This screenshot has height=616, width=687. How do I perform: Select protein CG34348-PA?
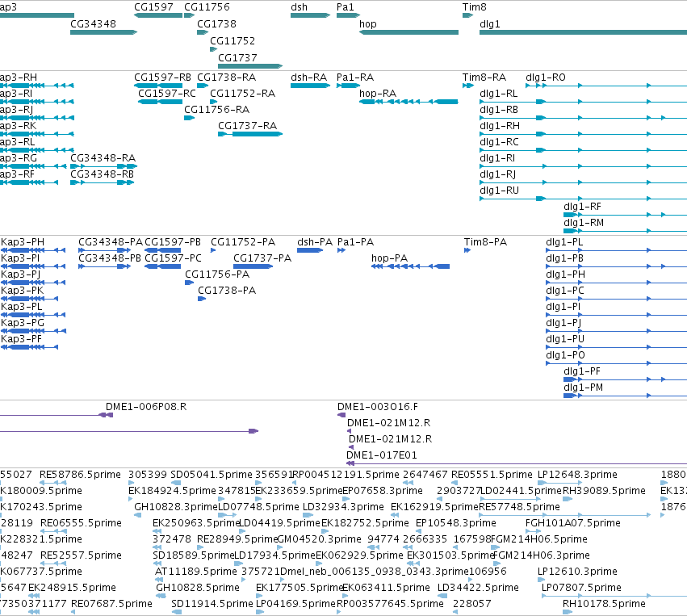click(x=105, y=250)
